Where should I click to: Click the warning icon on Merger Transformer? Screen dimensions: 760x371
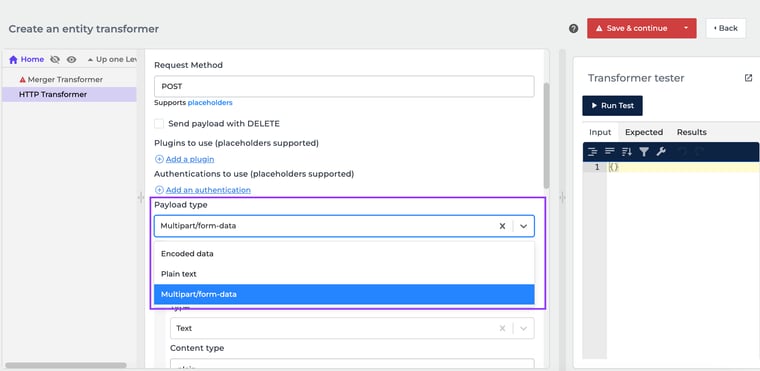click(22, 80)
